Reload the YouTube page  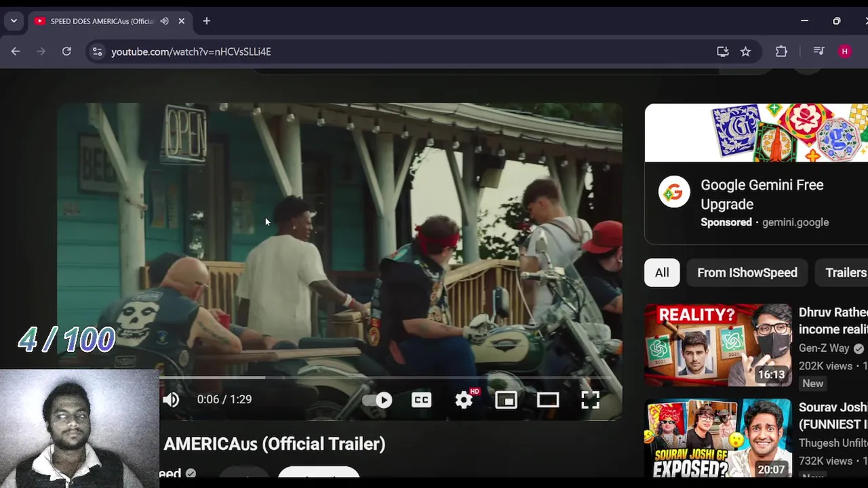coord(66,52)
